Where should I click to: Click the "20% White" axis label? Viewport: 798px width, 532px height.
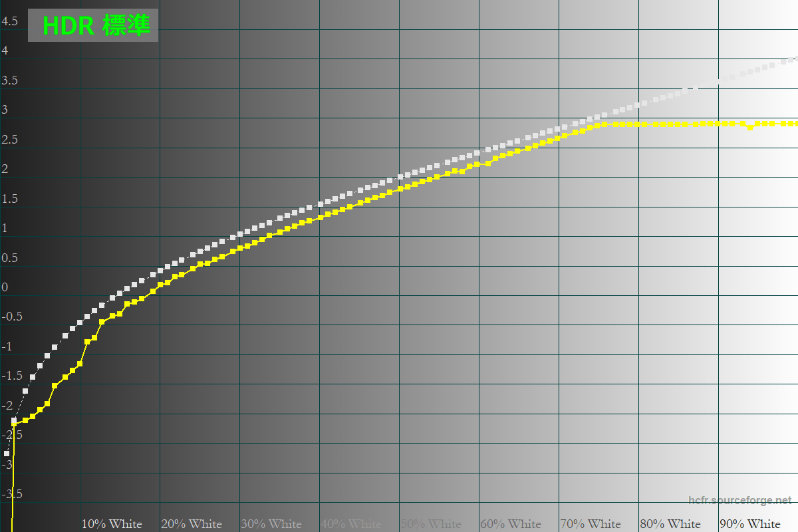tap(192, 524)
